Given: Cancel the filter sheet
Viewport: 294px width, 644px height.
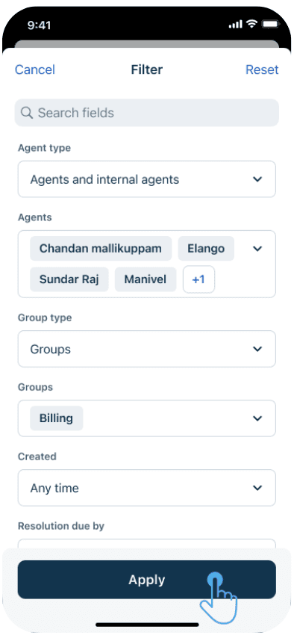Looking at the screenshot, I should pos(35,69).
